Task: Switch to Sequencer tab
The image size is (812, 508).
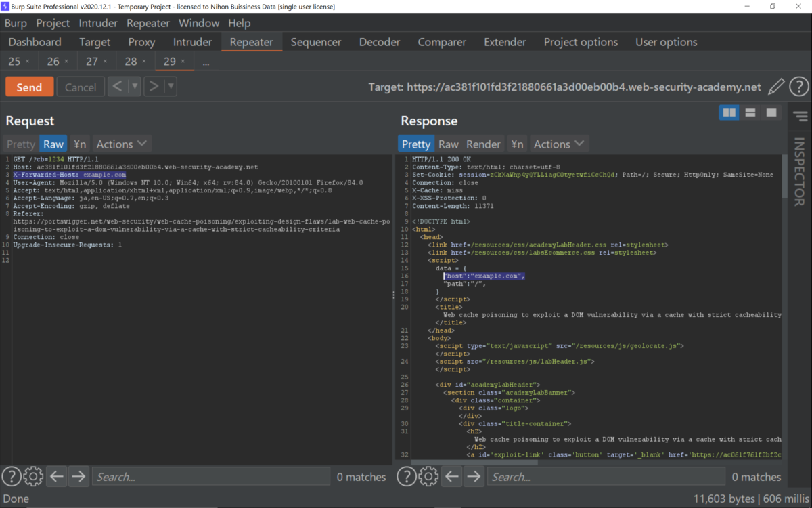Action: click(x=316, y=42)
